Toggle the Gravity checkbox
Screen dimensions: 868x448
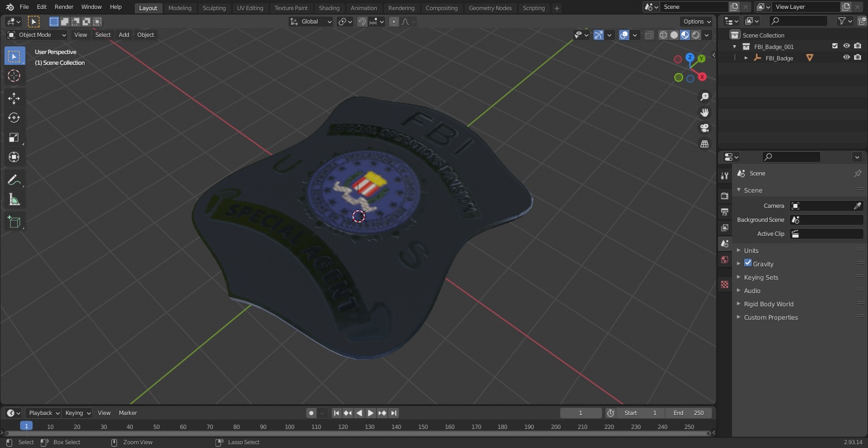coord(748,263)
